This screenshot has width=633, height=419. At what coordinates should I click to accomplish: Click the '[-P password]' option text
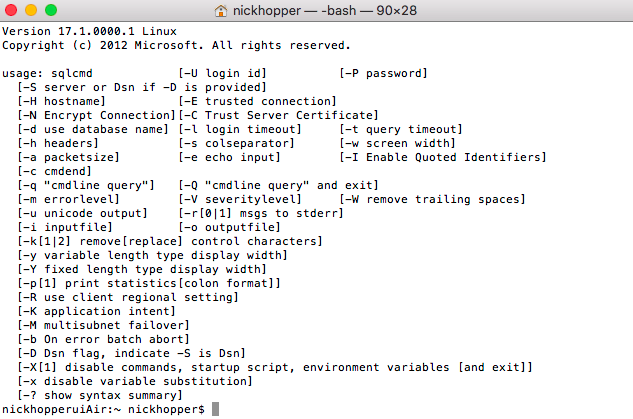pyautogui.click(x=384, y=73)
